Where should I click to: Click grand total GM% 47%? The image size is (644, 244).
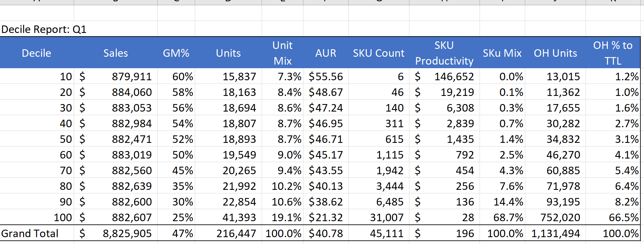(176, 233)
